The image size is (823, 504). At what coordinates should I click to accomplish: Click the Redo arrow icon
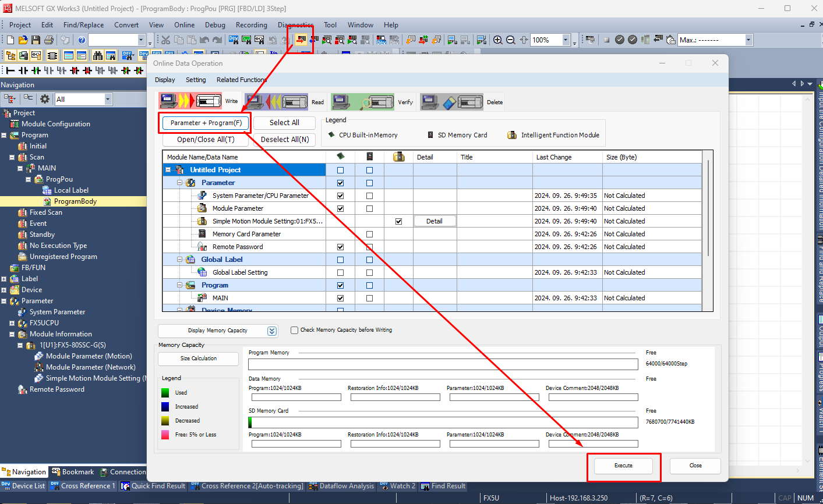[217, 40]
